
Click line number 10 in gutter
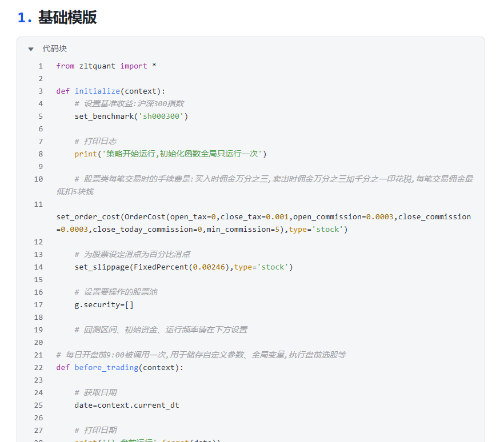click(x=38, y=179)
